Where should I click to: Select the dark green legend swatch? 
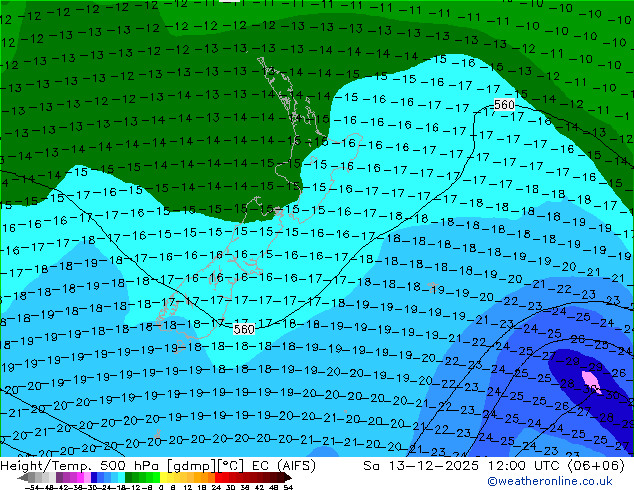[128, 478]
